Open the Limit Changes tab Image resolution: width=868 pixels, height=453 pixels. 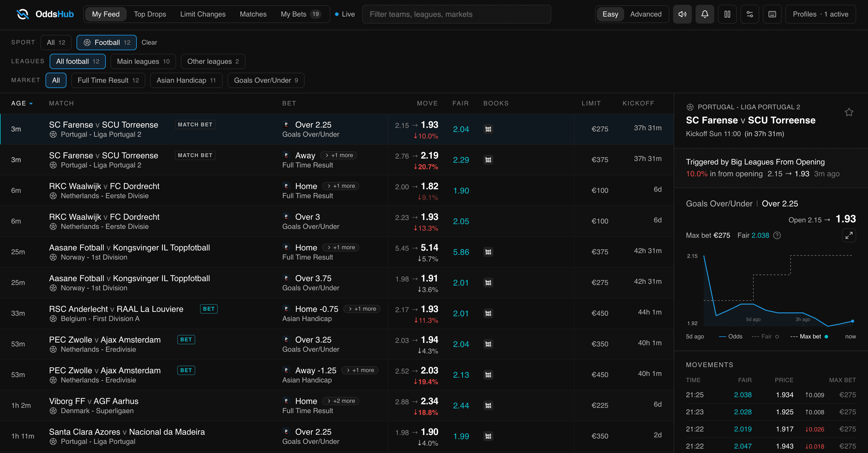click(203, 14)
